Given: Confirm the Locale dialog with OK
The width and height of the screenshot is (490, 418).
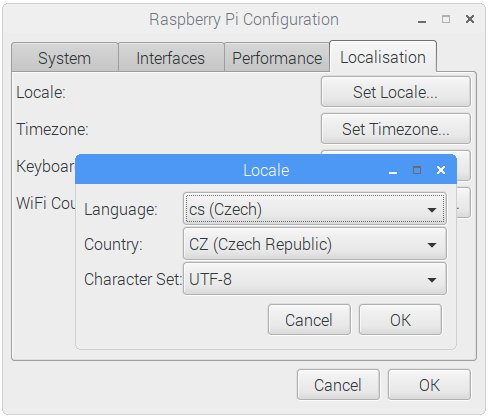Looking at the screenshot, I should click(400, 320).
